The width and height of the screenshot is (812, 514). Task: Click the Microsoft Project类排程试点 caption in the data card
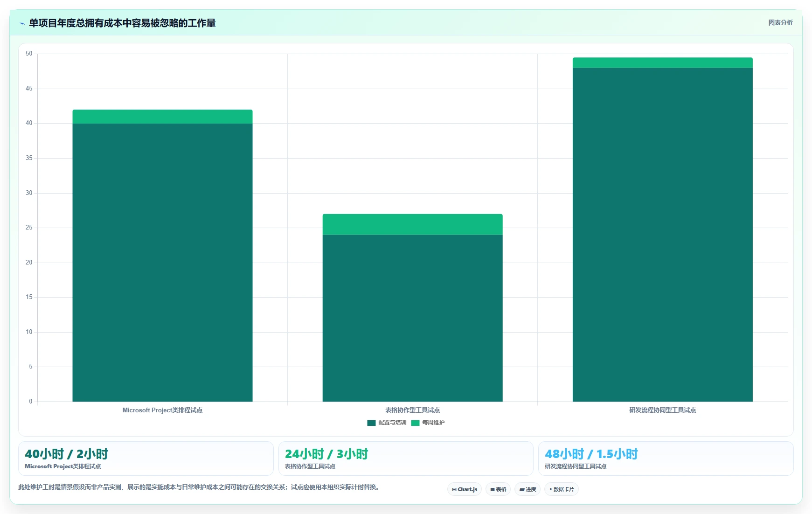[63, 466]
